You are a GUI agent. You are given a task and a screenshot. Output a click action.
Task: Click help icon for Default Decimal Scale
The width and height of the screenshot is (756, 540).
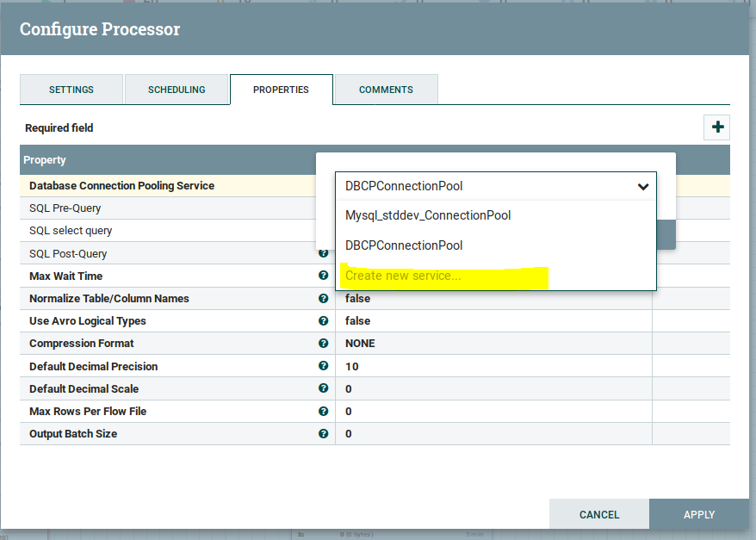pos(324,388)
